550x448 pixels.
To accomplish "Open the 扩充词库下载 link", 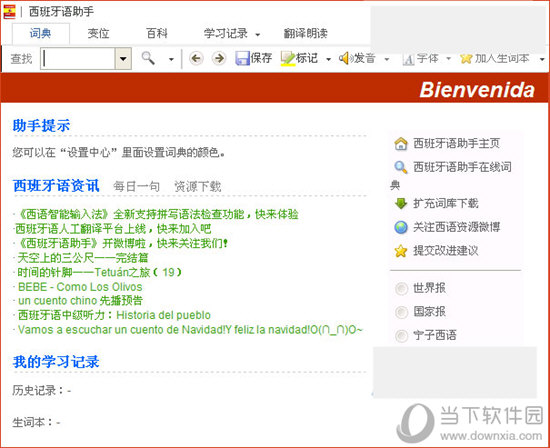I will coord(445,203).
